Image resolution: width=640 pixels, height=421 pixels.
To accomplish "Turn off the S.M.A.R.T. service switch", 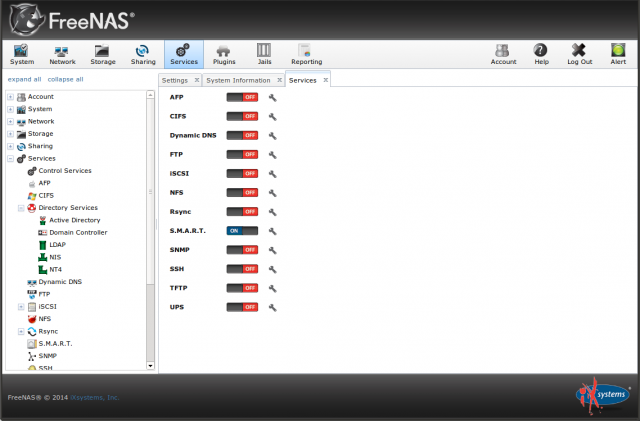I will pyautogui.click(x=242, y=231).
